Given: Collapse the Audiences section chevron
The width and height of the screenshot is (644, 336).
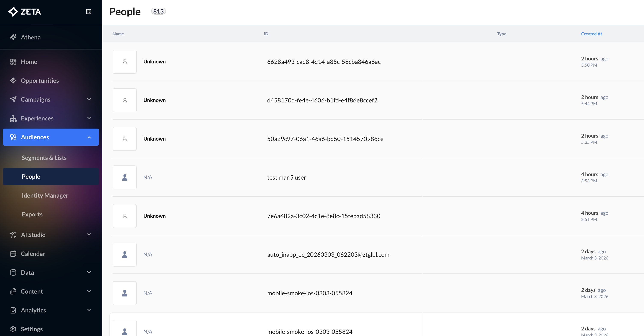Looking at the screenshot, I should tap(89, 137).
